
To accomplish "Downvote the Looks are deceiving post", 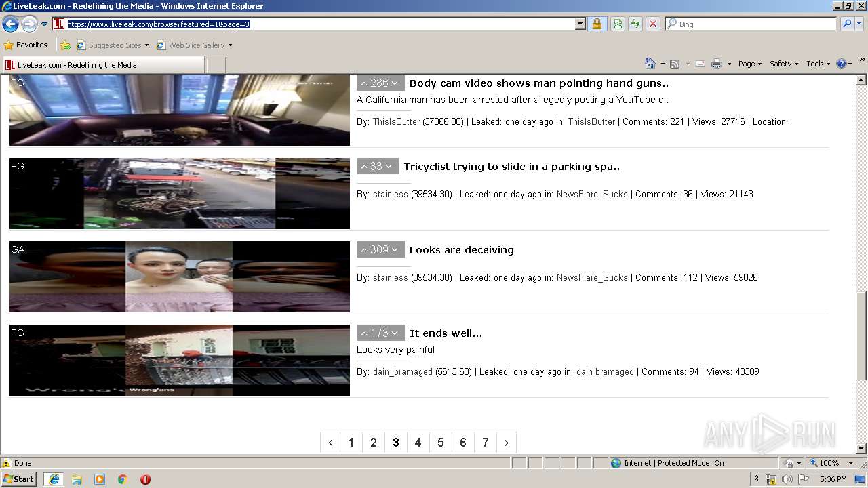I will (395, 250).
